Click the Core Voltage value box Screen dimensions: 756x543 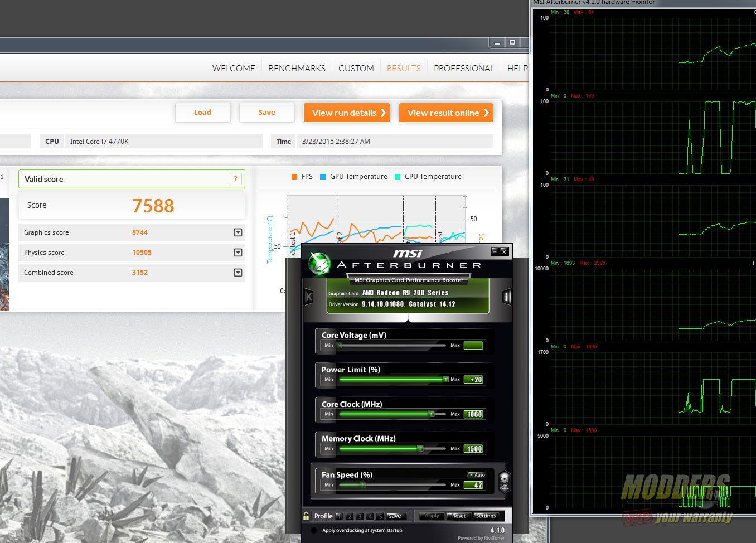click(x=473, y=346)
